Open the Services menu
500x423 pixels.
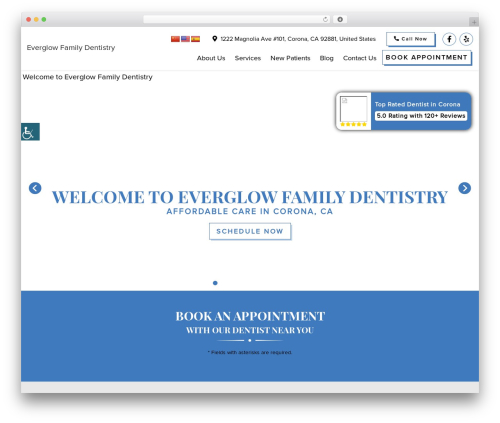coord(248,58)
